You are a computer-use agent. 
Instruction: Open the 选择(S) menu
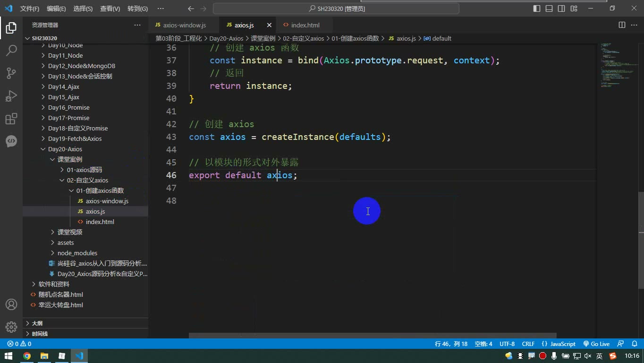83,9
